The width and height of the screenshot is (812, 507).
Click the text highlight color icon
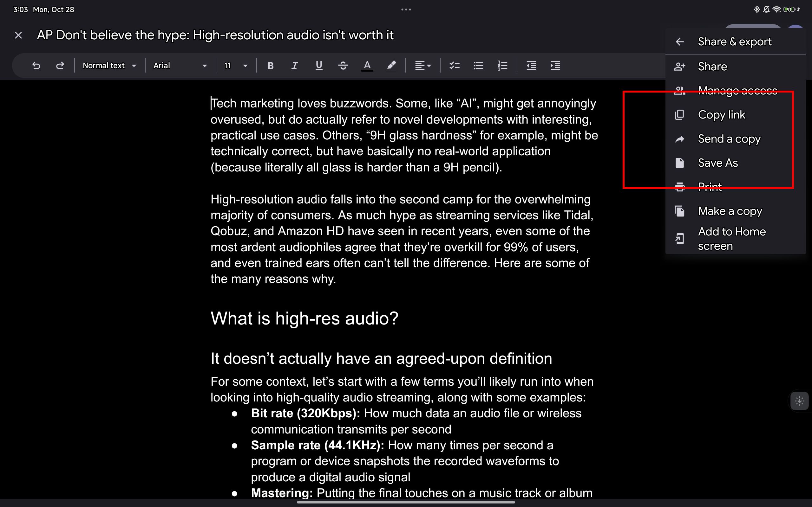coord(391,65)
